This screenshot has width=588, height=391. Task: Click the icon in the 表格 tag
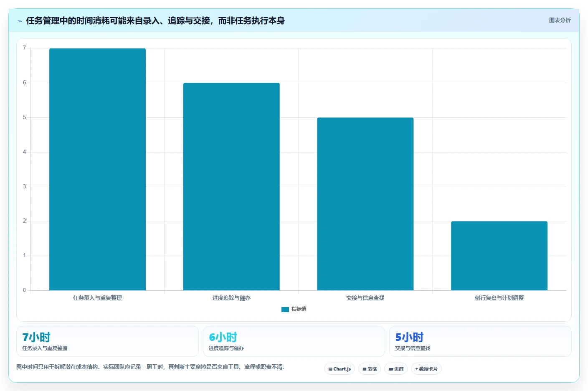pyautogui.click(x=365, y=369)
